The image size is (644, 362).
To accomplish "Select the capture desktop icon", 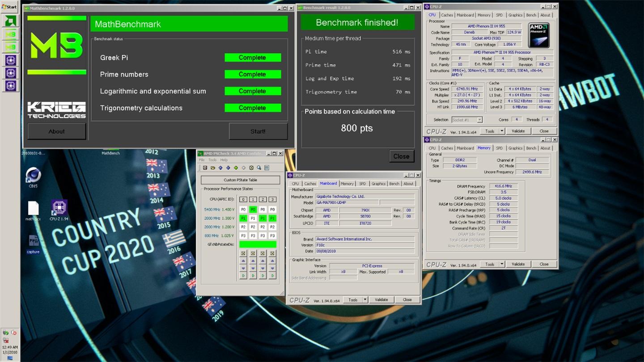I will point(33,244).
